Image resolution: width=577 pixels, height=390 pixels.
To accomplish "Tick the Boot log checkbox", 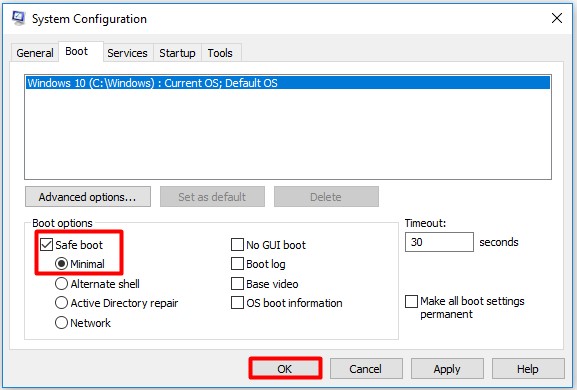I will pos(237,264).
